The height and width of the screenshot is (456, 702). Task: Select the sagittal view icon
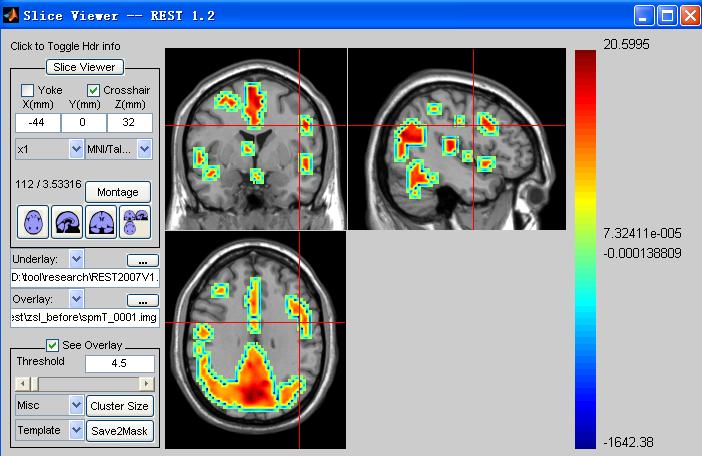67,222
